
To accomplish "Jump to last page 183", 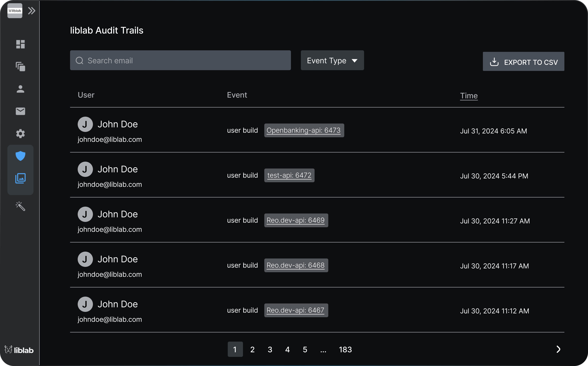I will (x=345, y=349).
